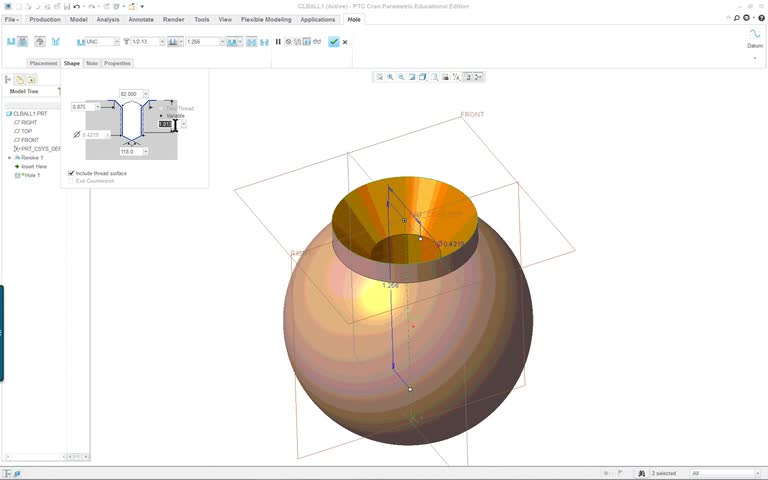Image resolution: width=768 pixels, height=480 pixels.
Task: Select Hole 1 in the model tree
Action: pyautogui.click(x=32, y=175)
